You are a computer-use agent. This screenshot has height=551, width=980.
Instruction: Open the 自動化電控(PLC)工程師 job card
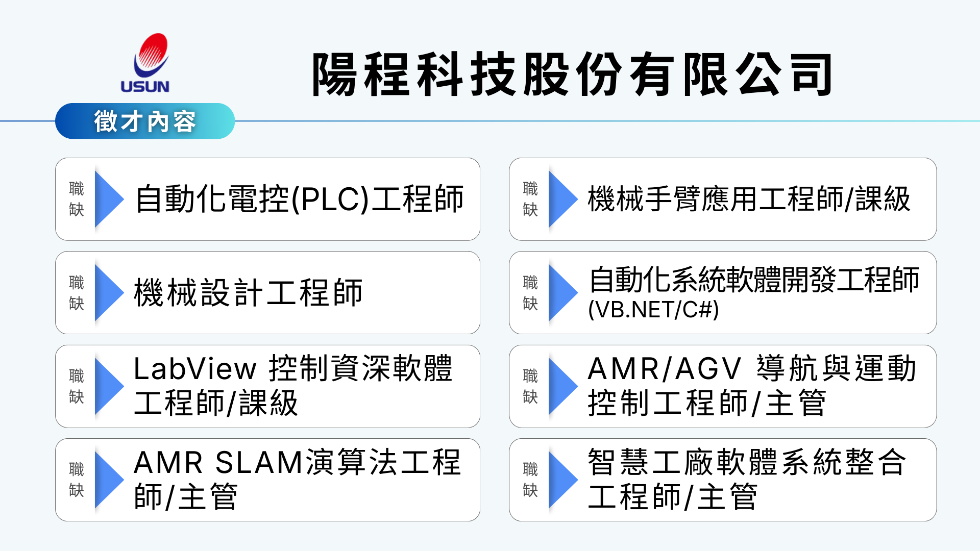299,199
